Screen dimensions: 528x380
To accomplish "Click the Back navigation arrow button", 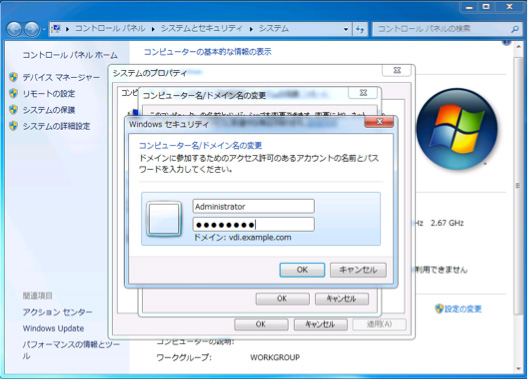I will [14, 29].
